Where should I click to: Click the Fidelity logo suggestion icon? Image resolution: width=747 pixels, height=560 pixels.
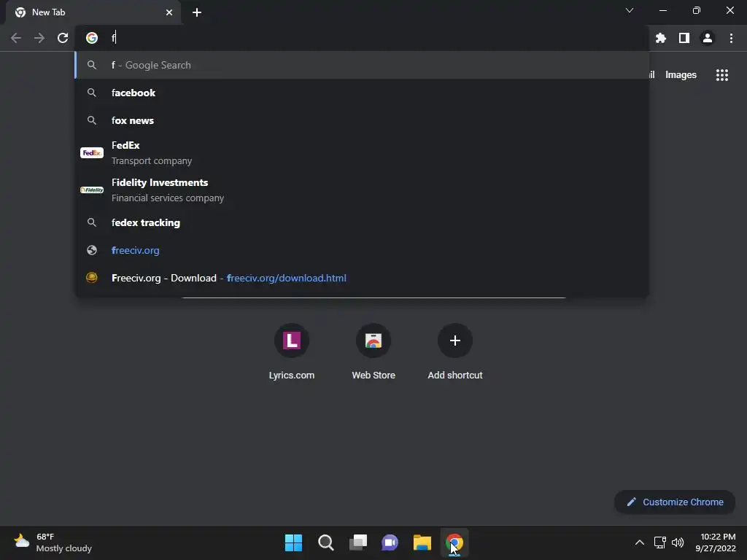(92, 190)
